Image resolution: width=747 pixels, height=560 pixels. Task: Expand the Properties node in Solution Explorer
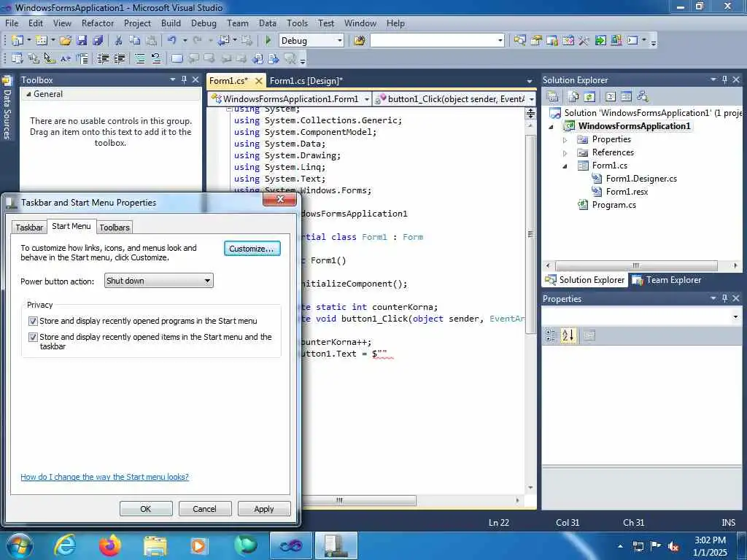pos(565,140)
